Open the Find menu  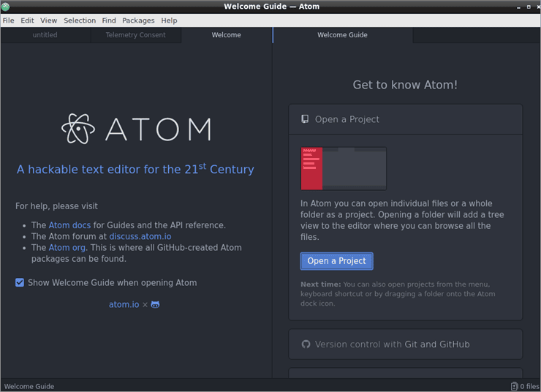tap(109, 20)
